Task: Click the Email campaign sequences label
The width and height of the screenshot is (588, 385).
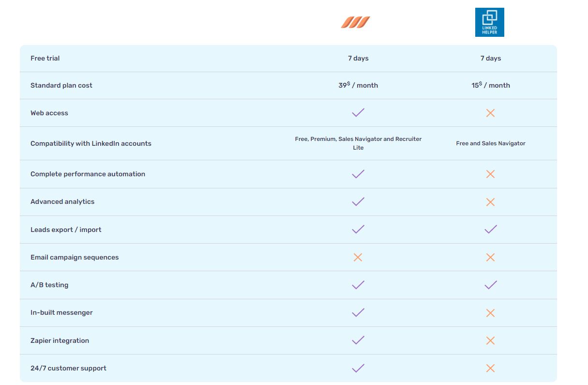Action: click(x=75, y=257)
